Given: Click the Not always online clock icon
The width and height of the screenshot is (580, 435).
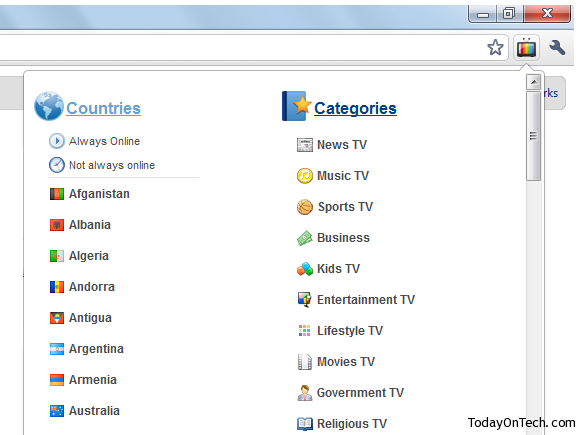Looking at the screenshot, I should click(x=57, y=165).
